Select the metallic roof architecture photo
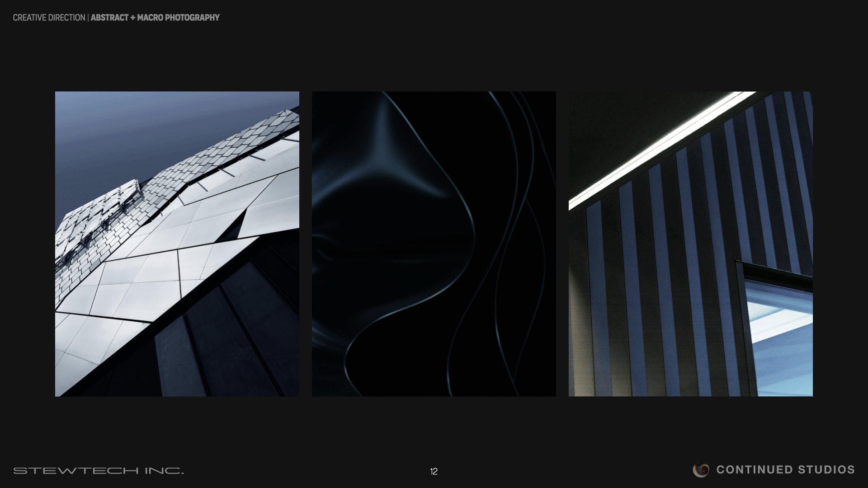 pyautogui.click(x=177, y=244)
